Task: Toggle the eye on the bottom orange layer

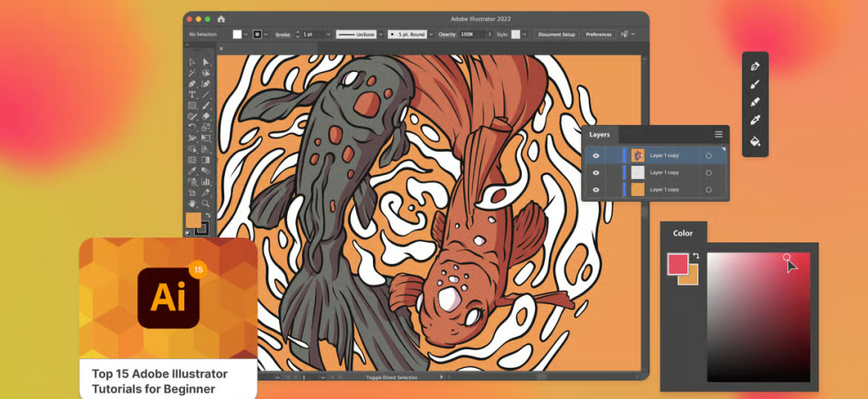Action: pyautogui.click(x=596, y=190)
